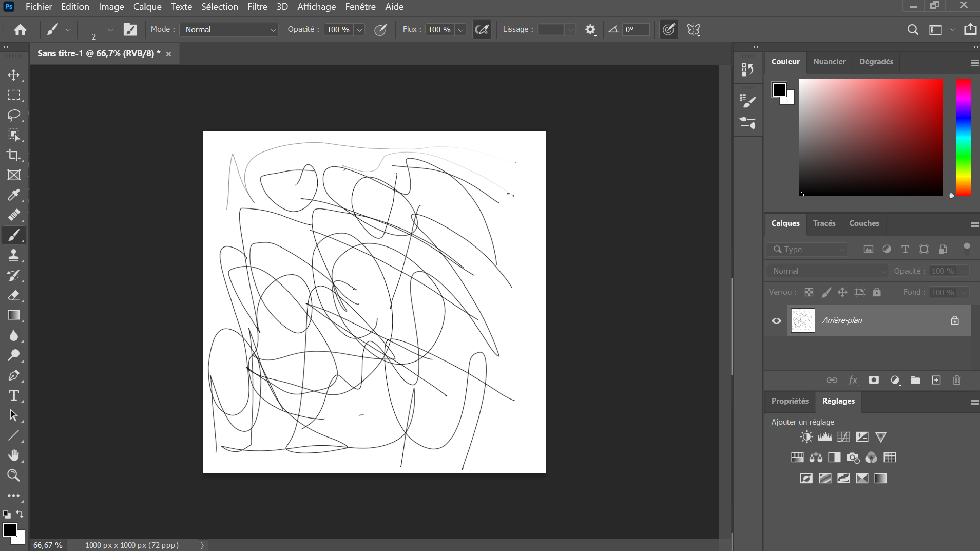
Task: Select the Lasso tool
Action: click(x=14, y=115)
